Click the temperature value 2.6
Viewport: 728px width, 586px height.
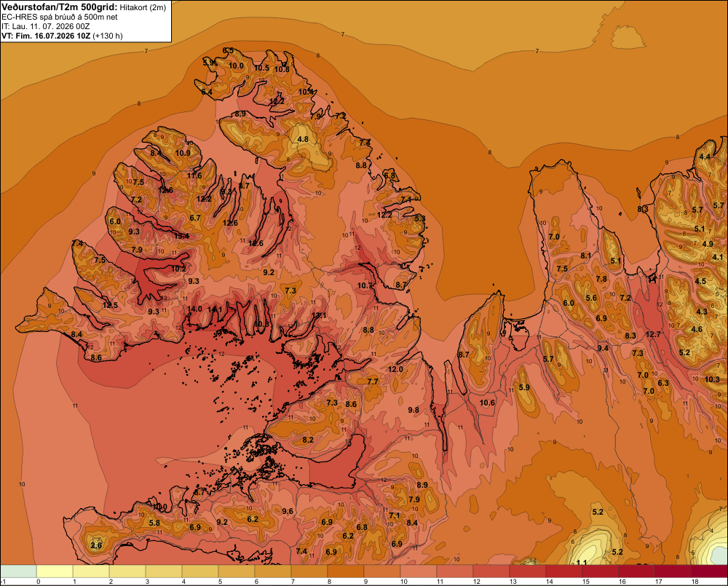click(96, 545)
